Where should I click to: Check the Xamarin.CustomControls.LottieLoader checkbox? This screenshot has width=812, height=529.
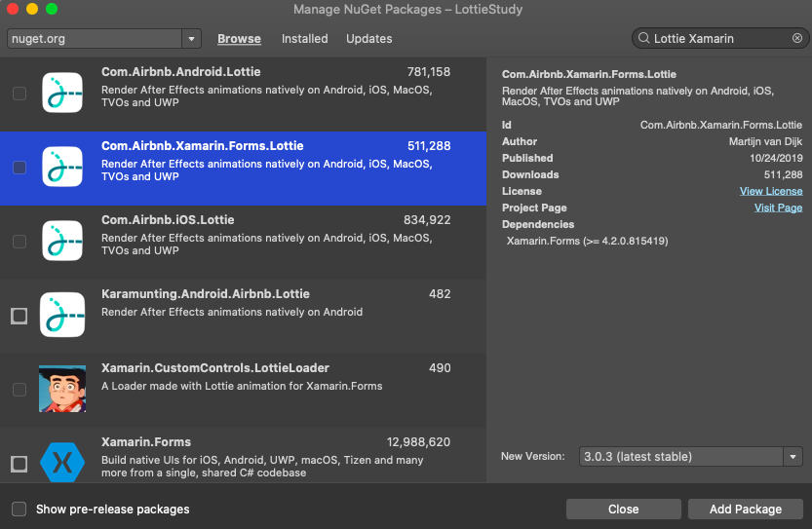coord(19,390)
